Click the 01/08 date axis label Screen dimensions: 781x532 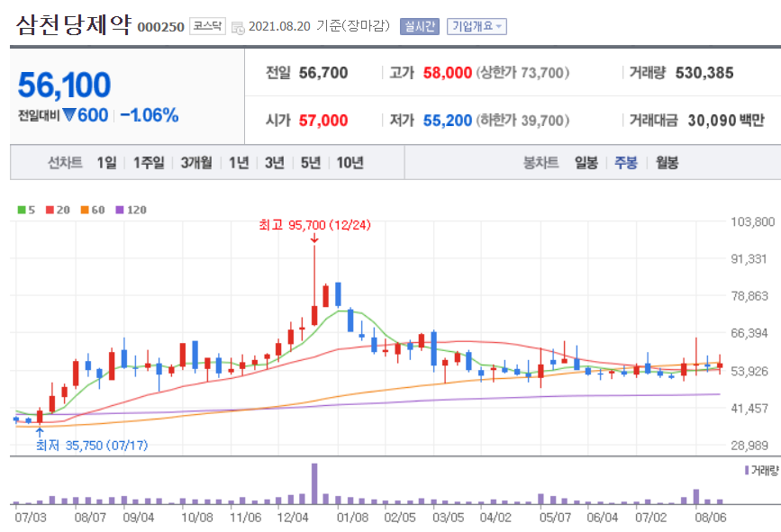[x=352, y=518]
